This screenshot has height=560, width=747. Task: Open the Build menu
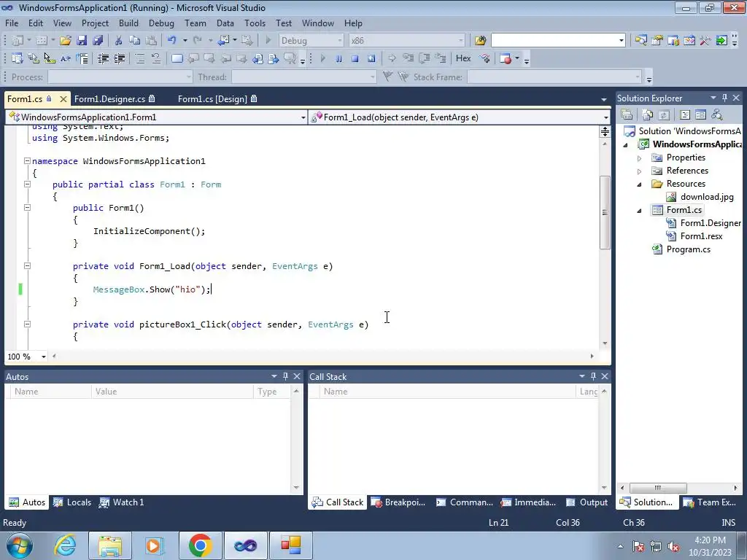(128, 23)
